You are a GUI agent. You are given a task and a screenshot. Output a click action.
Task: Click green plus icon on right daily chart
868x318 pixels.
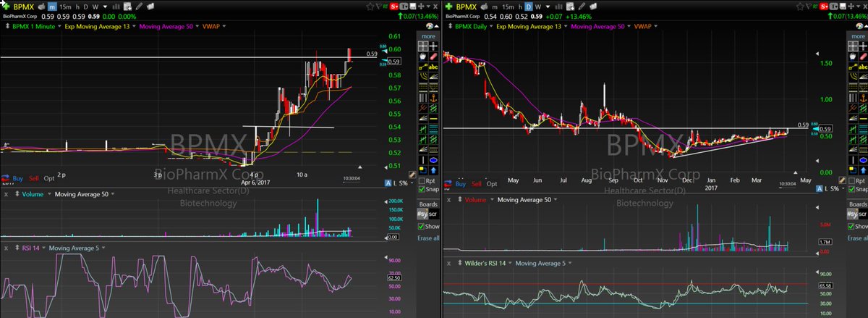(x=448, y=7)
